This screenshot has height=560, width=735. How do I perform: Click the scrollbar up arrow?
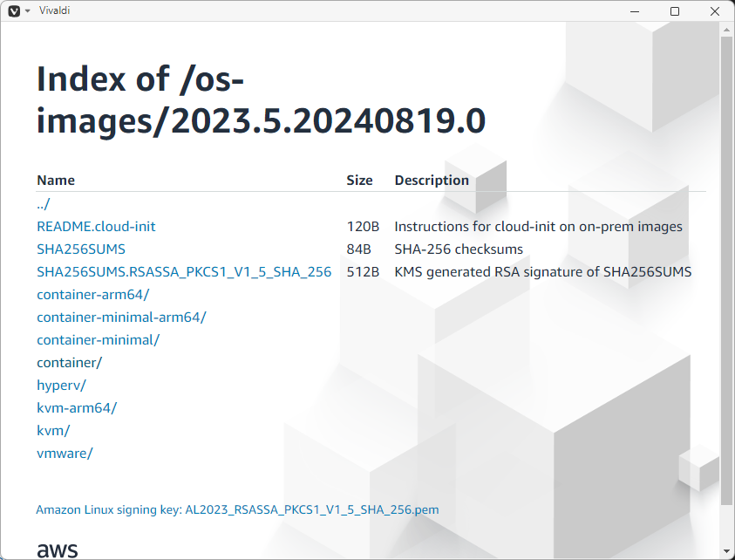click(x=727, y=30)
